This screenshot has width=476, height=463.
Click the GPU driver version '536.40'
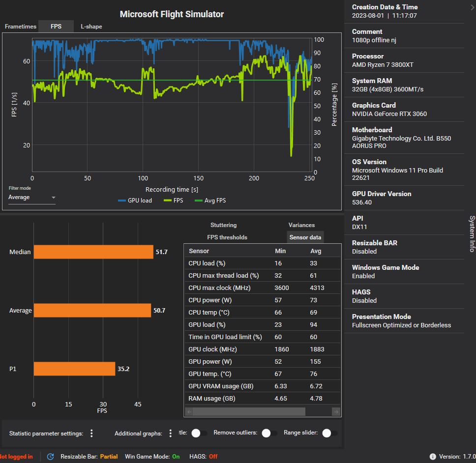361,203
